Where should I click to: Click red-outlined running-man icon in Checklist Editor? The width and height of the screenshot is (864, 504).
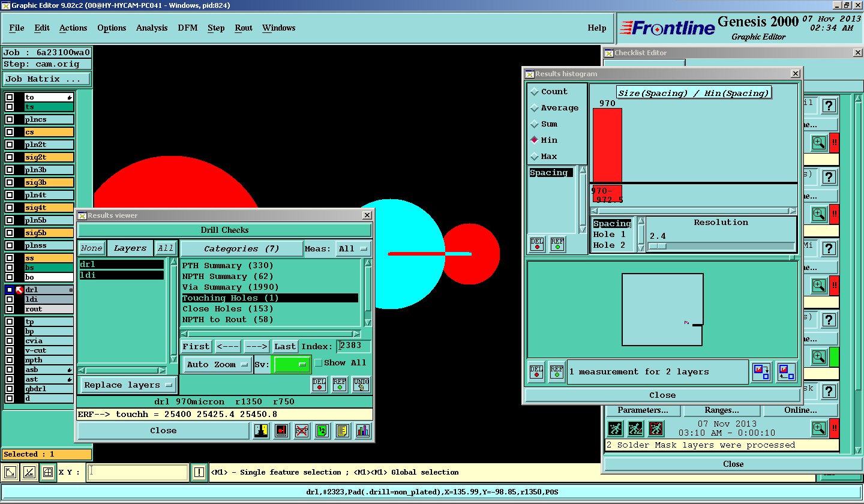click(x=656, y=428)
